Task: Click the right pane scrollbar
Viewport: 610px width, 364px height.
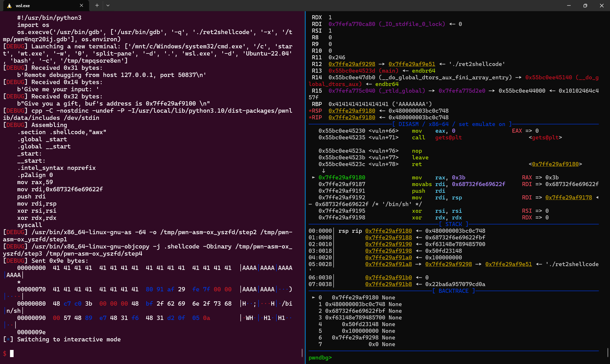Action: pyautogui.click(x=608, y=353)
